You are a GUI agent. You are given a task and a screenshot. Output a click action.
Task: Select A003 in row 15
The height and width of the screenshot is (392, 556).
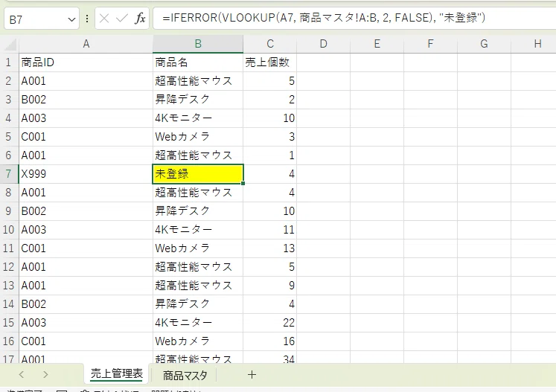pos(86,323)
